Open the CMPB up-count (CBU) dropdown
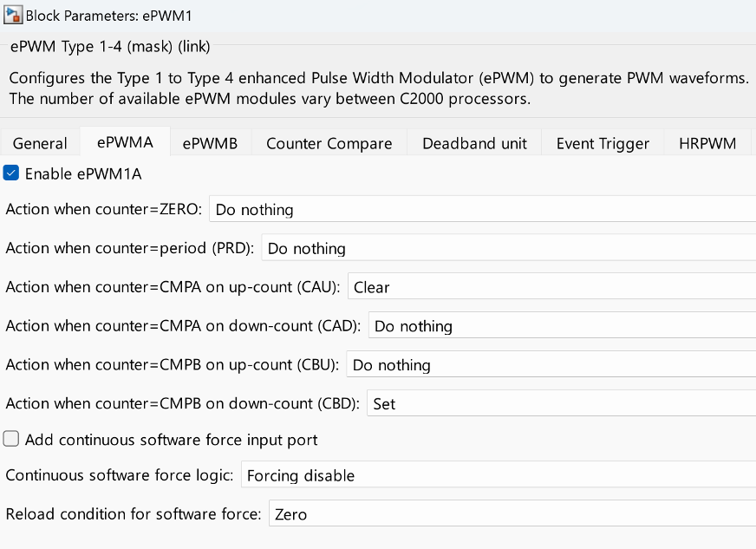 coord(551,365)
